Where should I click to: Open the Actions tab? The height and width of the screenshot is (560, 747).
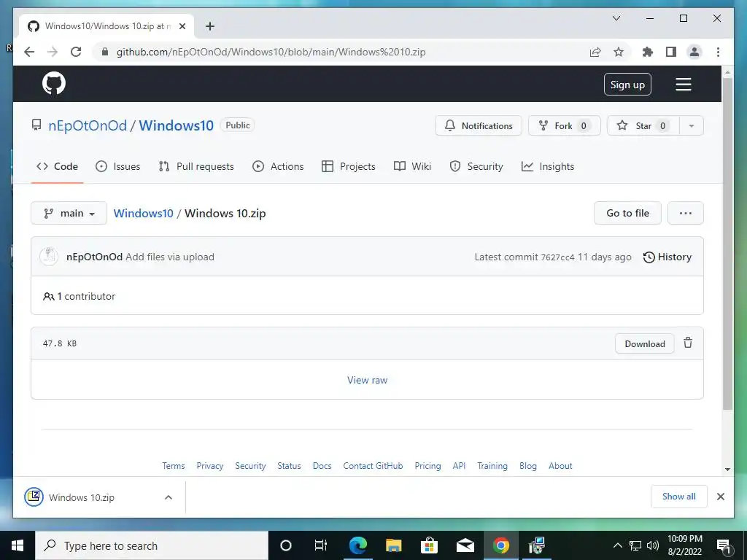tap(278, 166)
